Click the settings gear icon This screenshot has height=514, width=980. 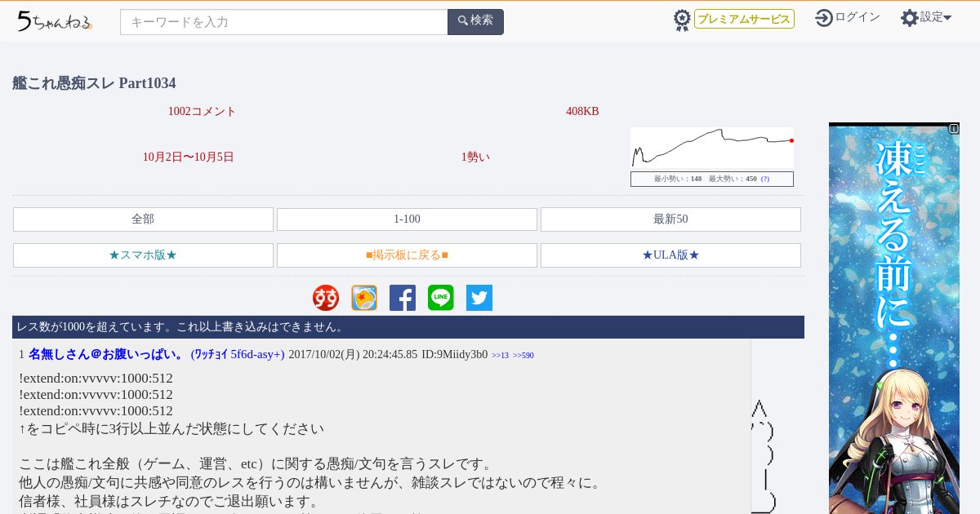pos(909,18)
